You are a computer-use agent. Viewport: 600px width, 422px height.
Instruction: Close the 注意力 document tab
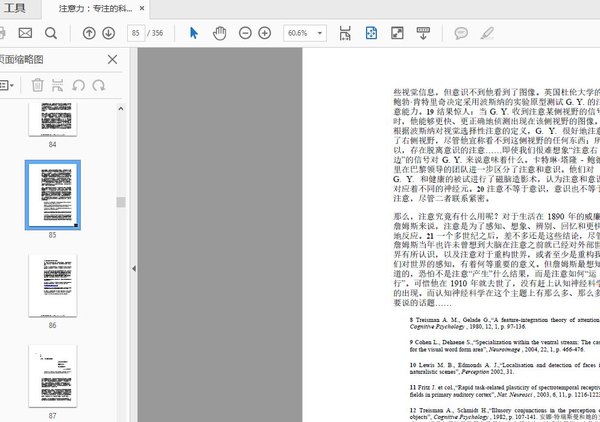click(x=142, y=8)
